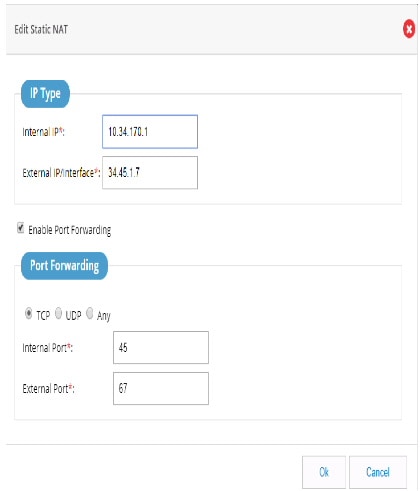The image size is (420, 491).
Task: Click the Internal Port field containing 45
Action: [x=161, y=347]
